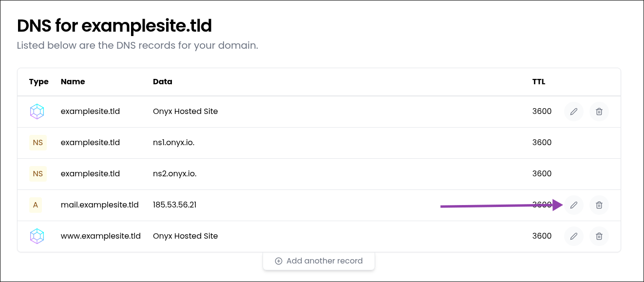Click the A type badge for the mail record
Viewport: 644px width, 282px height.
[x=36, y=205]
